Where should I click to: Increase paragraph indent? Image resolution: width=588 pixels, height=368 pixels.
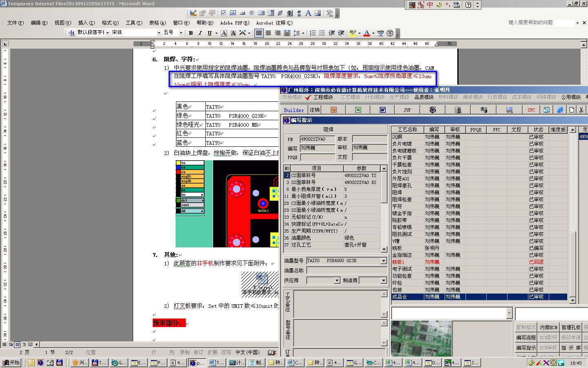tap(341, 33)
